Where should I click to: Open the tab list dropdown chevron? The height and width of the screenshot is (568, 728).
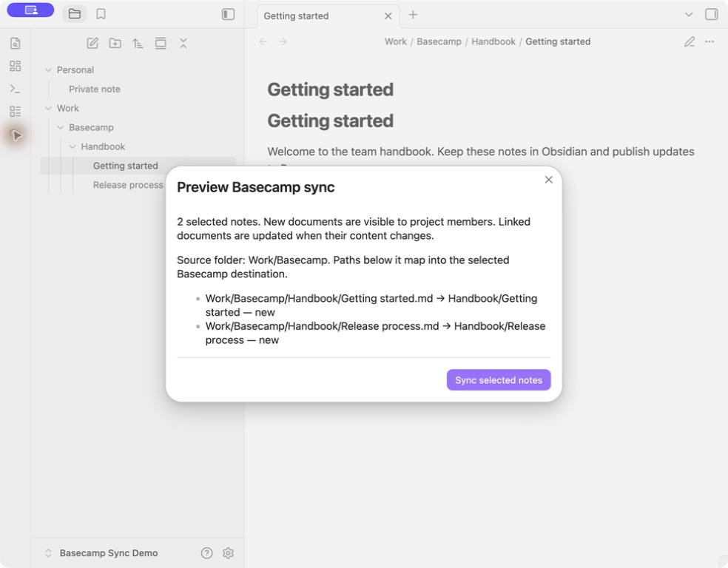coord(689,14)
